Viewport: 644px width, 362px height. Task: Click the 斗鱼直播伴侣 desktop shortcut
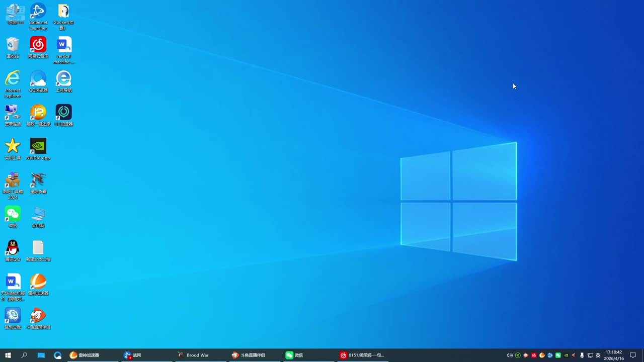click(x=38, y=316)
